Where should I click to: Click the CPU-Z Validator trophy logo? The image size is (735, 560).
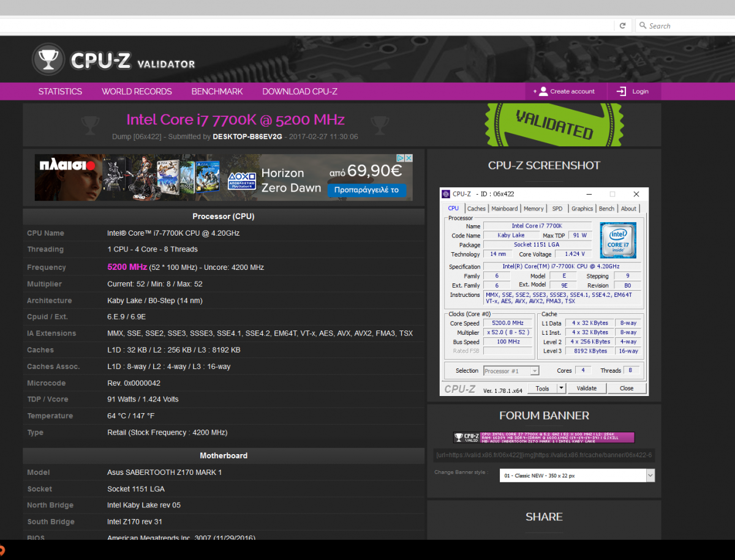(x=48, y=59)
